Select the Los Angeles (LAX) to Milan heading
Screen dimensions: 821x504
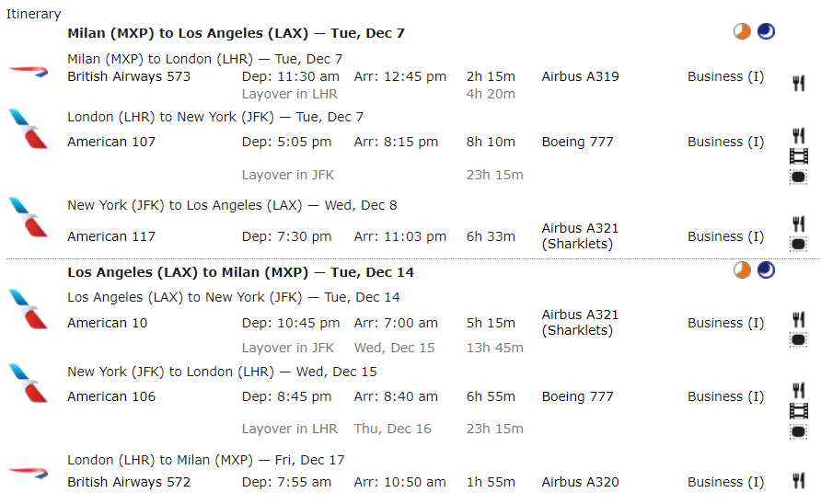click(240, 272)
